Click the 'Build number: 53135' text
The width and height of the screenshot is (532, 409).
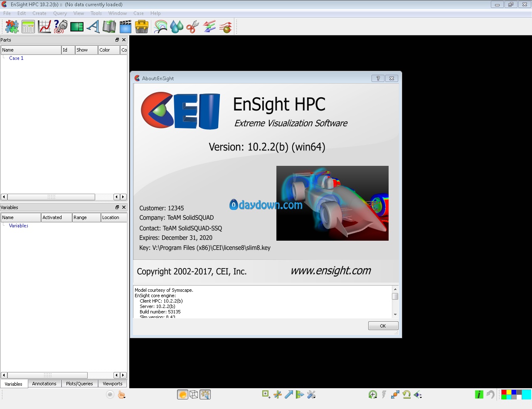pyautogui.click(x=160, y=312)
